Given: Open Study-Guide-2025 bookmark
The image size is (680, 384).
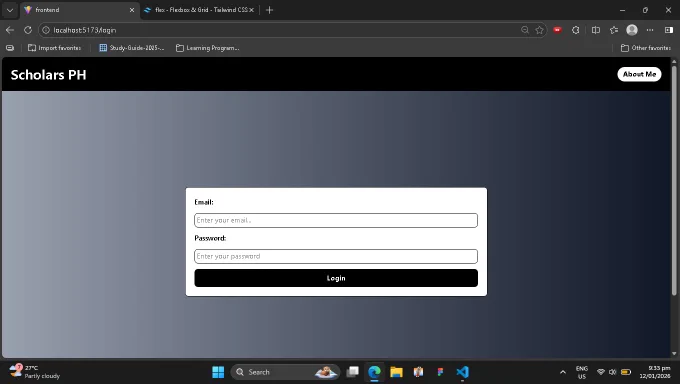Looking at the screenshot, I should pos(132,48).
